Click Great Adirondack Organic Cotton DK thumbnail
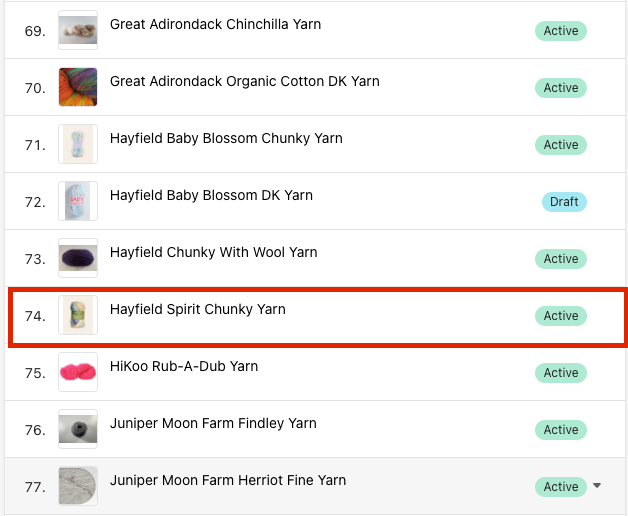This screenshot has height=516, width=628. click(x=78, y=88)
